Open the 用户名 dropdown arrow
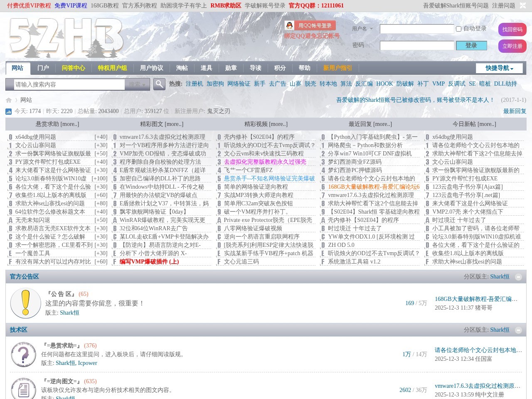 pyautogui.click(x=372, y=29)
